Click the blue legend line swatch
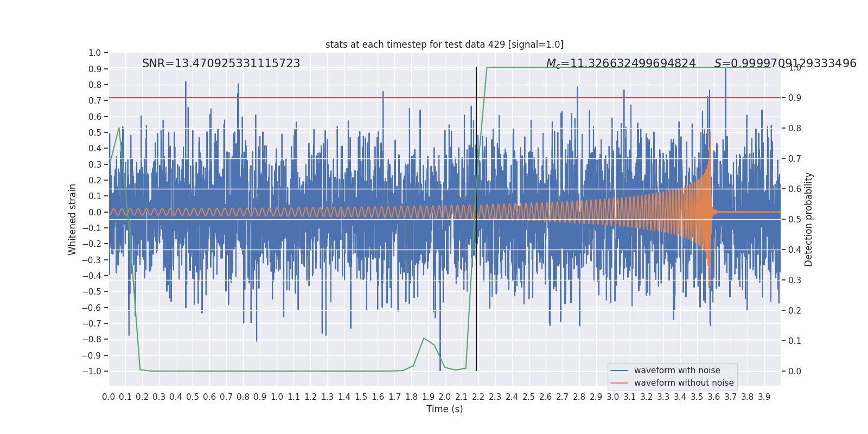The height and width of the screenshot is (434, 868). [x=620, y=371]
